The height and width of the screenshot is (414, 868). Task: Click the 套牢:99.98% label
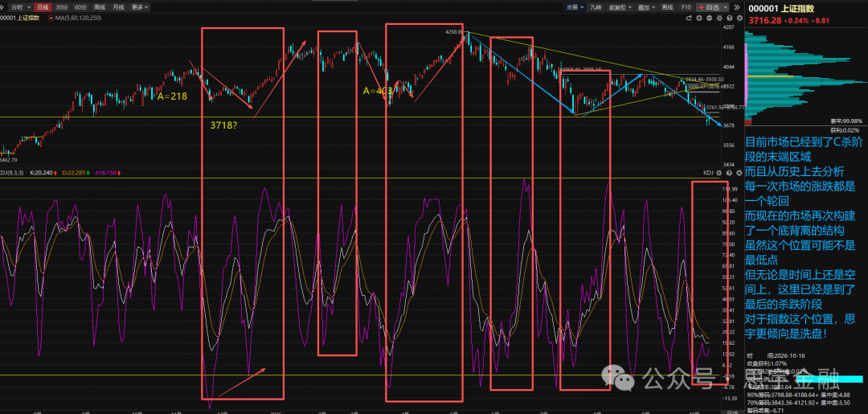[846, 121]
